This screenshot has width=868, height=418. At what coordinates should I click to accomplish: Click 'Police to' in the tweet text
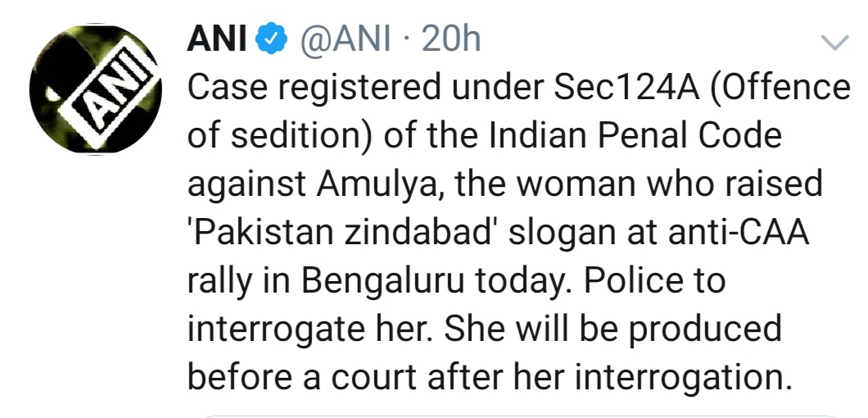654,281
